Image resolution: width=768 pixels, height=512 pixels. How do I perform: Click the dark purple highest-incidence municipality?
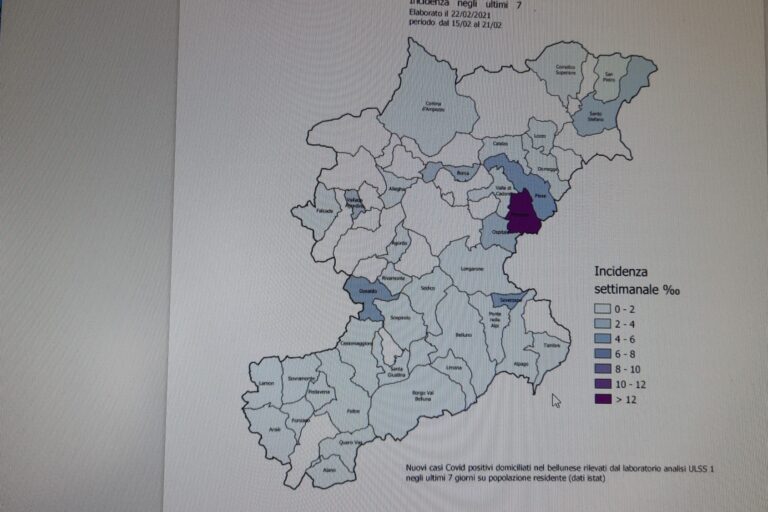522,211
